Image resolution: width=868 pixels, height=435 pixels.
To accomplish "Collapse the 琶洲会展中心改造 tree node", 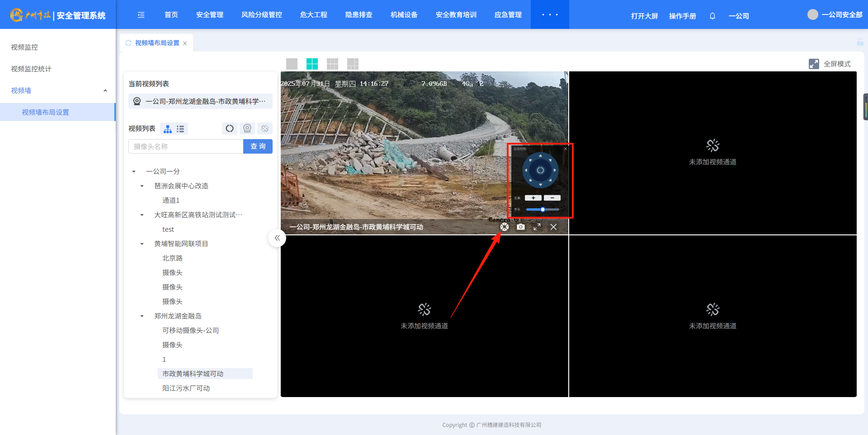I will pos(142,186).
